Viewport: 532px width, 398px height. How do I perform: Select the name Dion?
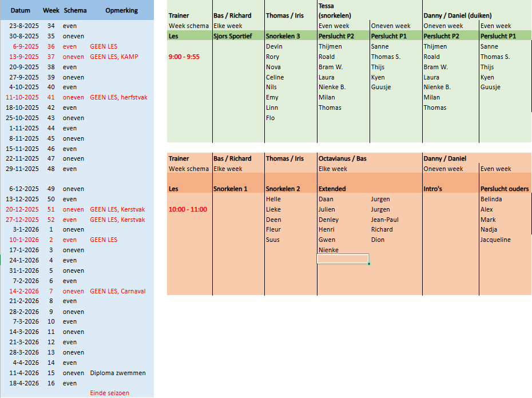pyautogui.click(x=378, y=240)
